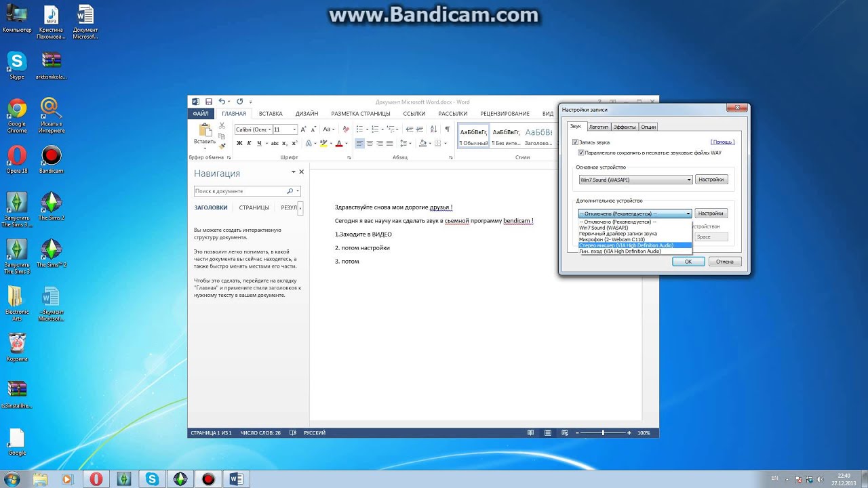Viewport: 868px width, 488px height.
Task: Toggle strikethrough abc formatting
Action: tap(275, 143)
